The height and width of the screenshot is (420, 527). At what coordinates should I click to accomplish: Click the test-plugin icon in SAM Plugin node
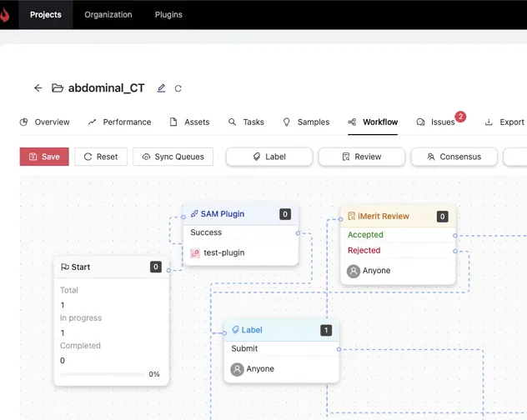[x=195, y=252]
